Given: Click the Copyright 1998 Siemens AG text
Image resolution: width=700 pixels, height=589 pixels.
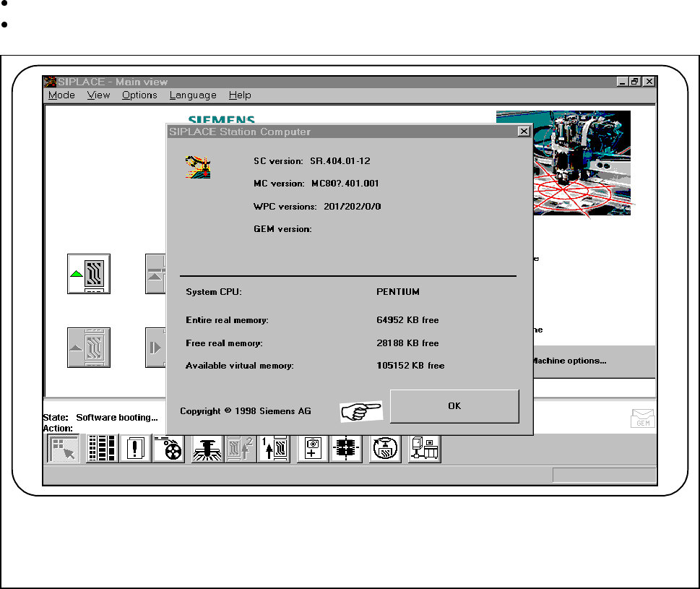Looking at the screenshot, I should (x=246, y=411).
